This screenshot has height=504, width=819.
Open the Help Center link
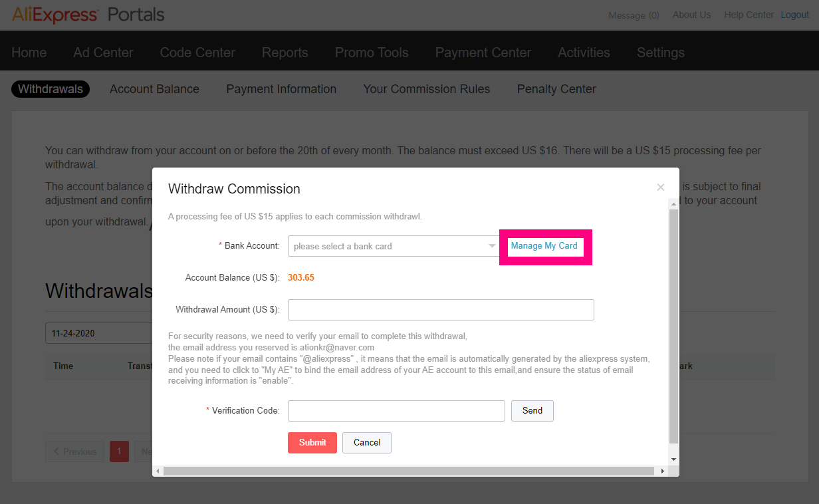point(749,15)
